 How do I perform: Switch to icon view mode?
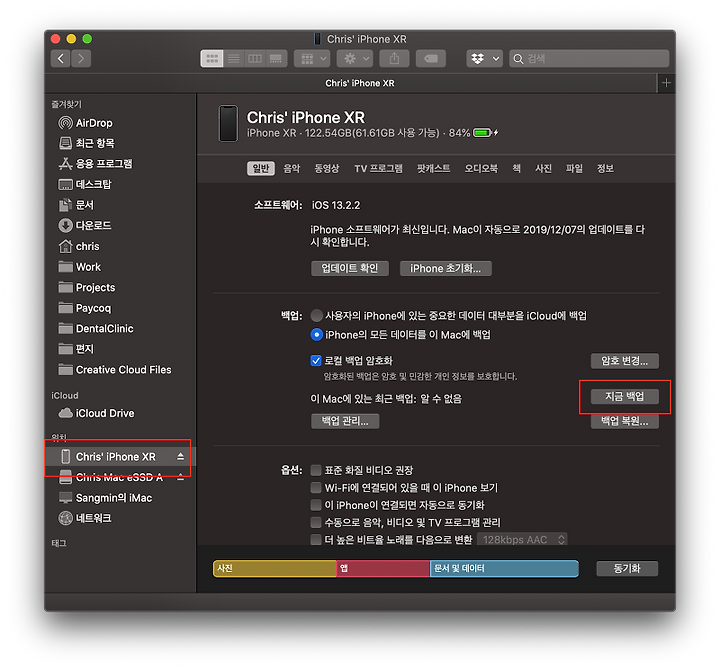coord(212,58)
